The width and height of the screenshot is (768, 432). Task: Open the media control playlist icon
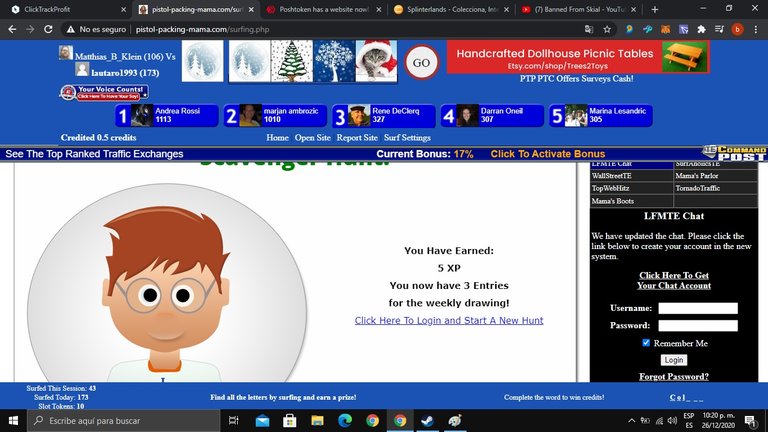pos(719,29)
